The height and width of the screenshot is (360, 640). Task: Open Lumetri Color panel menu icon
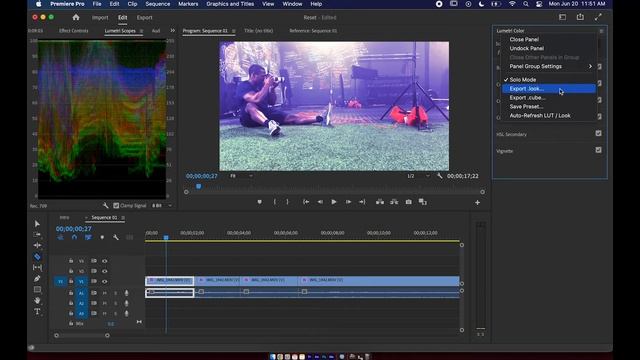pyautogui.click(x=601, y=31)
